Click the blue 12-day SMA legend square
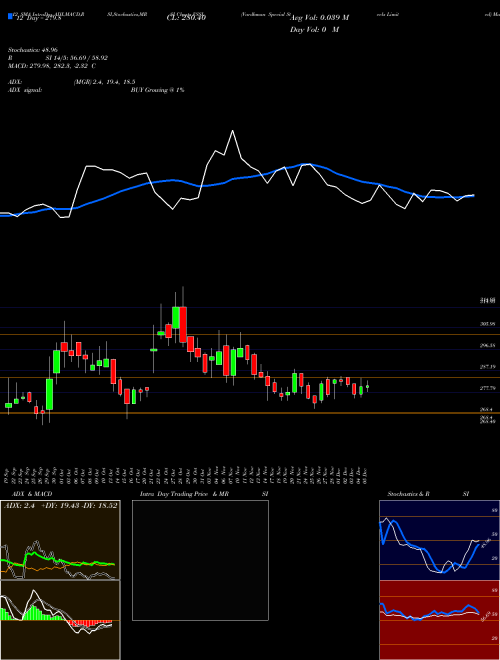The height and width of the screenshot is (660, 500). point(10,17)
